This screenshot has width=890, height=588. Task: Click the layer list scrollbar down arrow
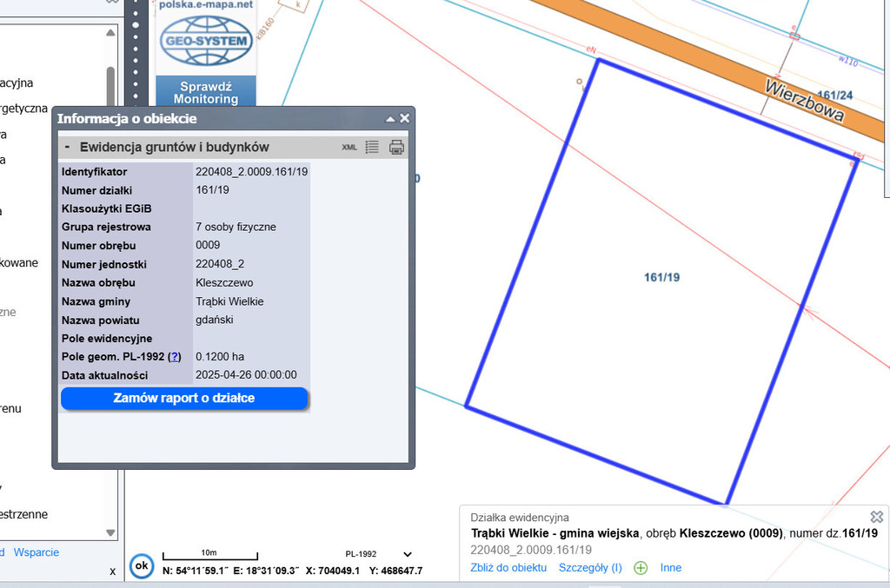(110, 532)
